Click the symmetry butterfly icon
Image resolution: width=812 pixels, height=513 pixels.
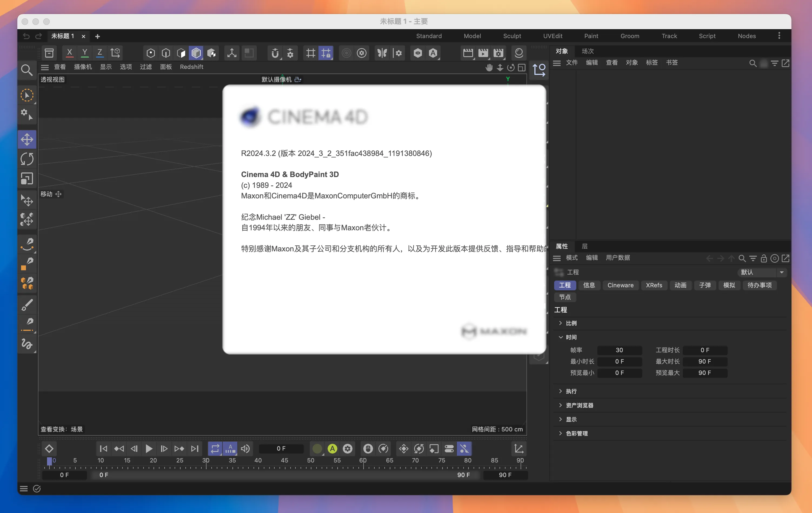coord(382,53)
